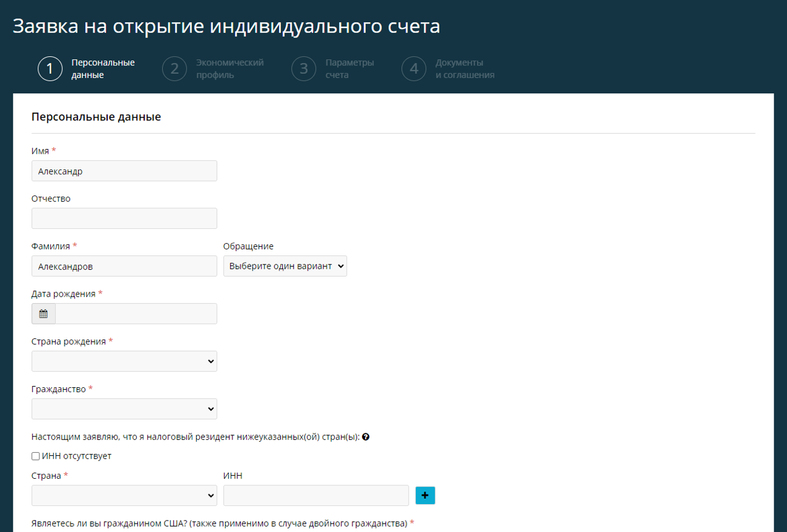Select the tax residency "Страна" dropdown
The width and height of the screenshot is (787, 532).
pyautogui.click(x=124, y=495)
